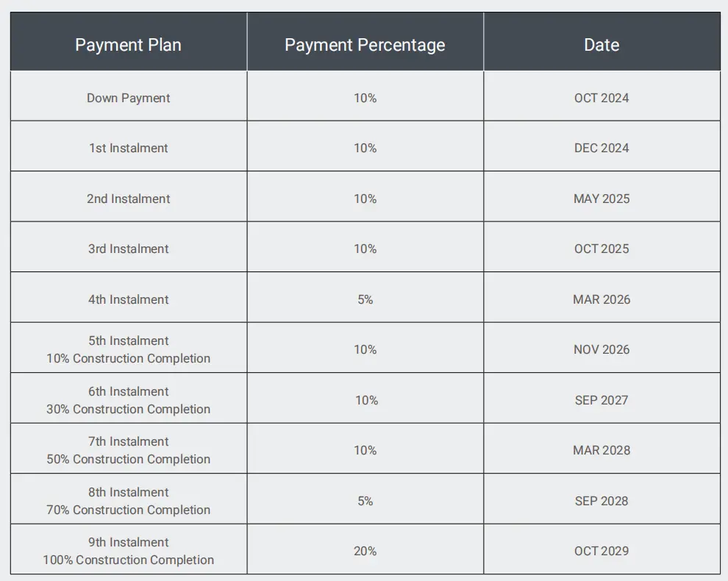728x581 pixels.
Task: Click the OCT 2025 date cell
Action: pos(602,247)
